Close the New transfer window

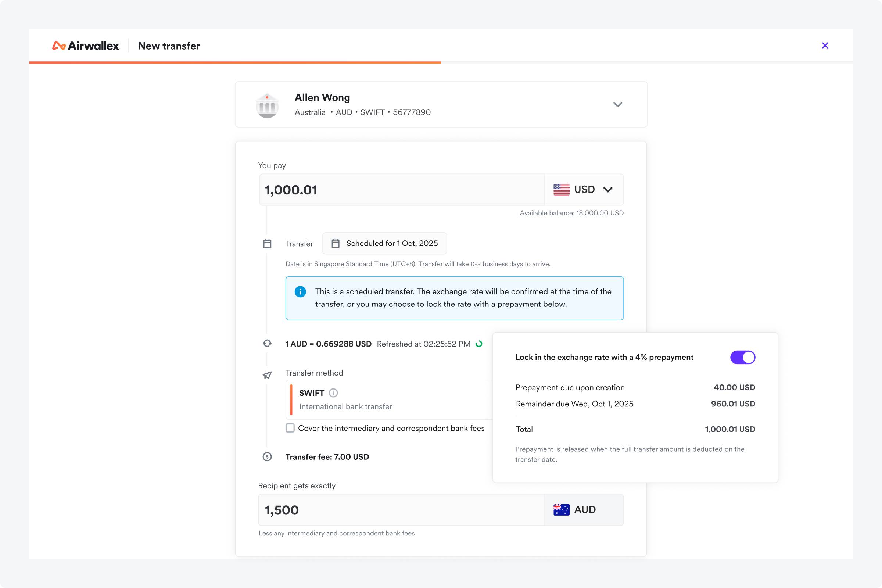(x=825, y=46)
